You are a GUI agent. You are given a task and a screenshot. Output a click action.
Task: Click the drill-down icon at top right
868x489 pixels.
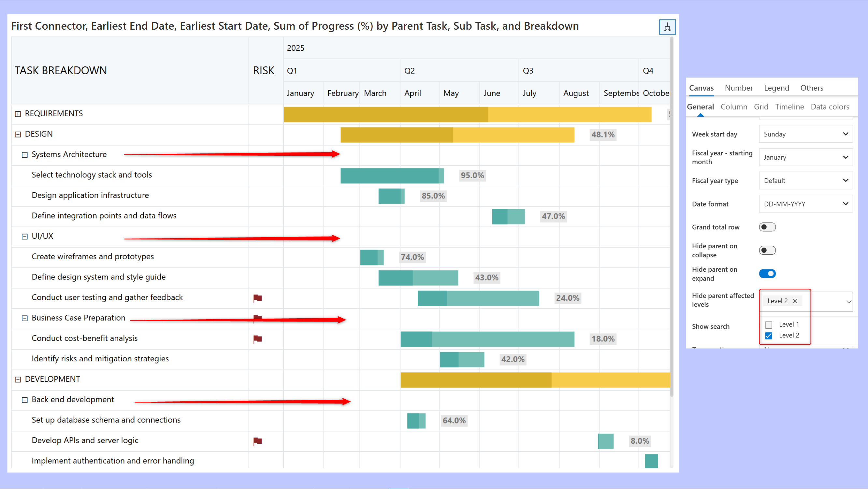(x=667, y=27)
